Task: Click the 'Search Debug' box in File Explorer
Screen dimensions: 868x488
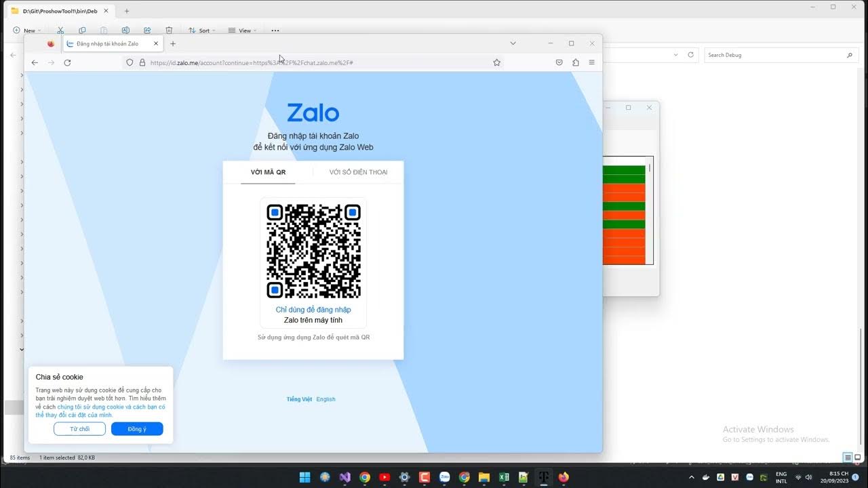Action: click(780, 55)
